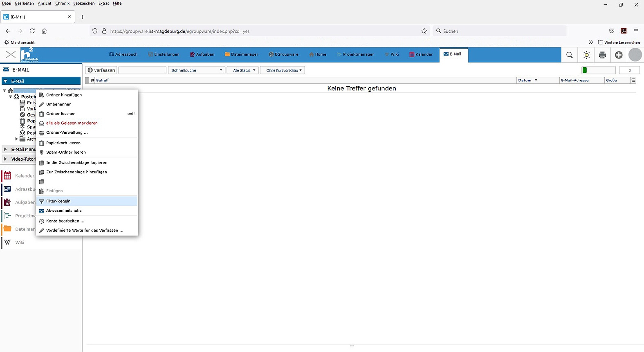The image size is (644, 352).
Task: Open Kalender from the left sidebar icon
Action: [7, 176]
